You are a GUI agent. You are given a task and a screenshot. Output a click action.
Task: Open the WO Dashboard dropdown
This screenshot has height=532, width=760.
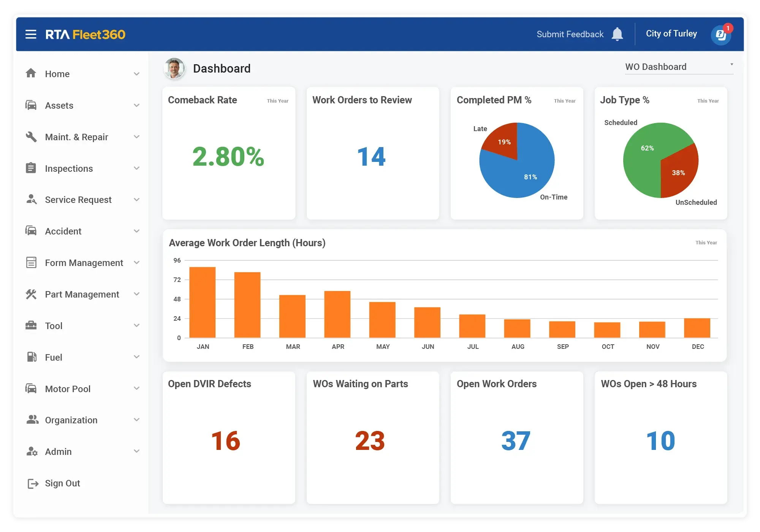coord(679,66)
